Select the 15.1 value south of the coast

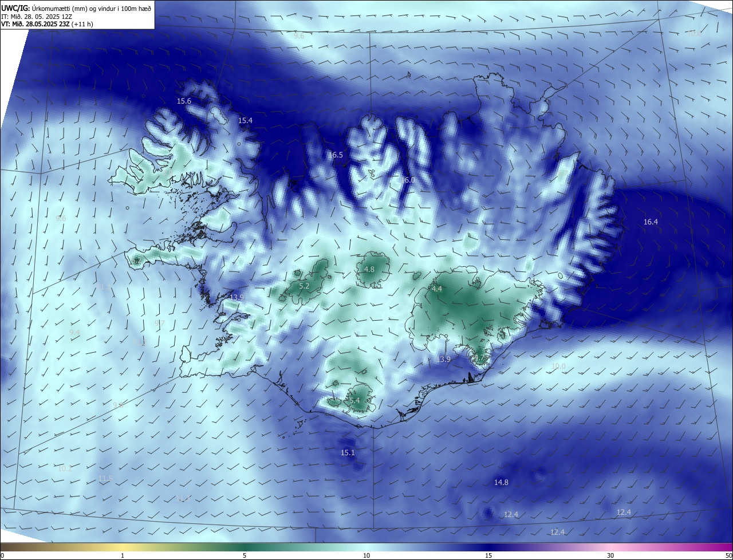[348, 452]
